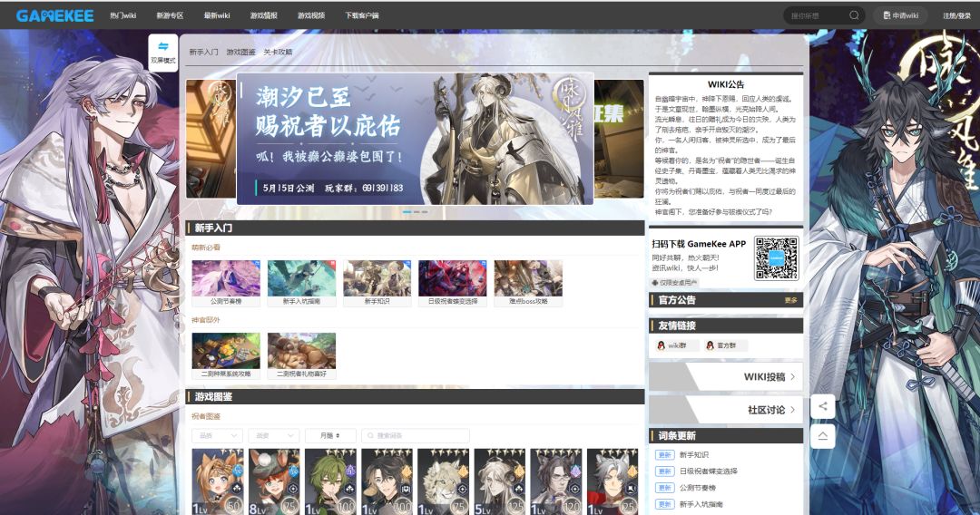This screenshot has height=515, width=980.
Task: Click the 仅限安卓用户 tag
Action: coord(675,283)
